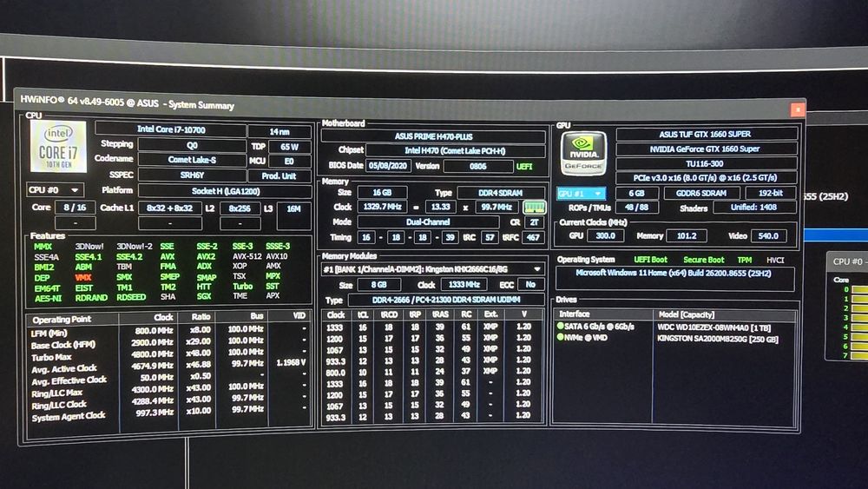Click the BIOS version 0806 value
This screenshot has height=489, width=868.
click(477, 166)
